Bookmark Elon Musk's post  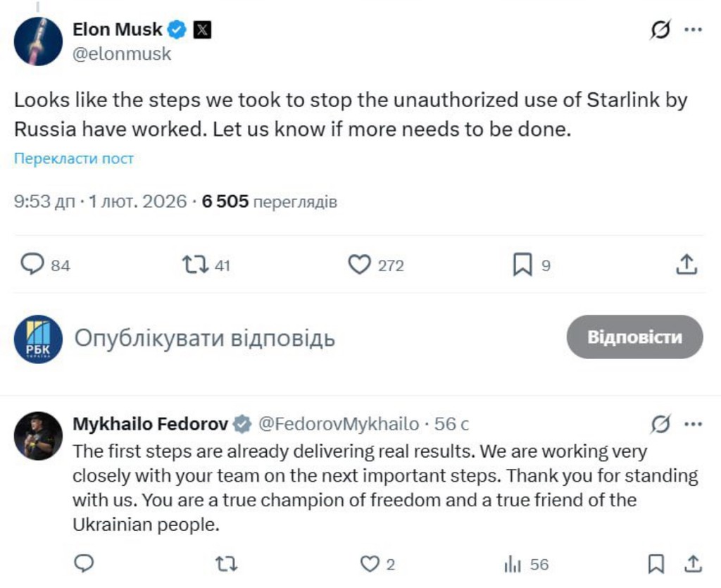[521, 264]
